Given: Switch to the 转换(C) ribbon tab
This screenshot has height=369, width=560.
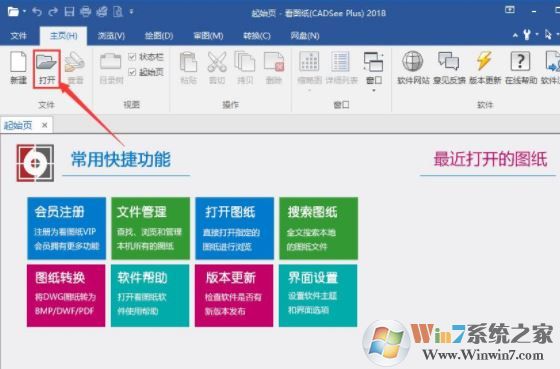Looking at the screenshot, I should tap(257, 36).
